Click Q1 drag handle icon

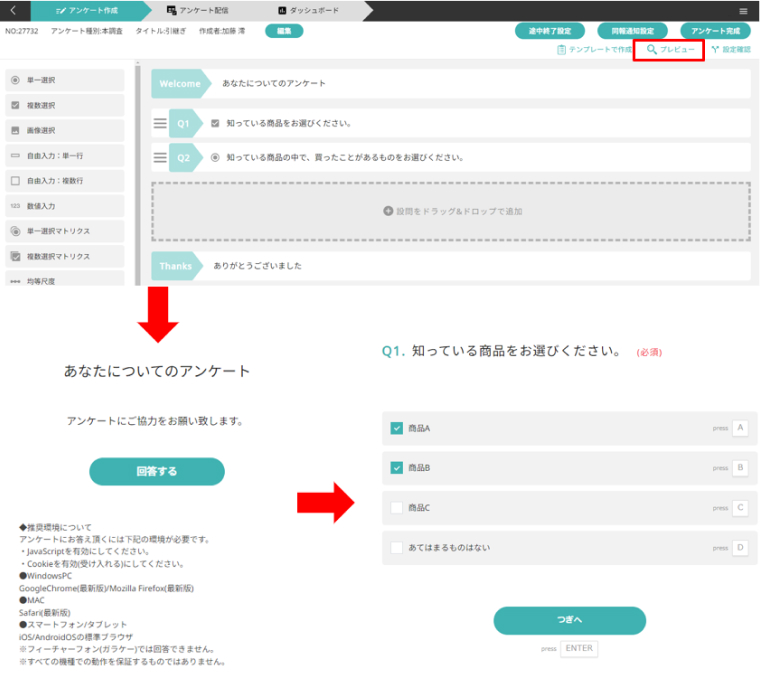(160, 124)
